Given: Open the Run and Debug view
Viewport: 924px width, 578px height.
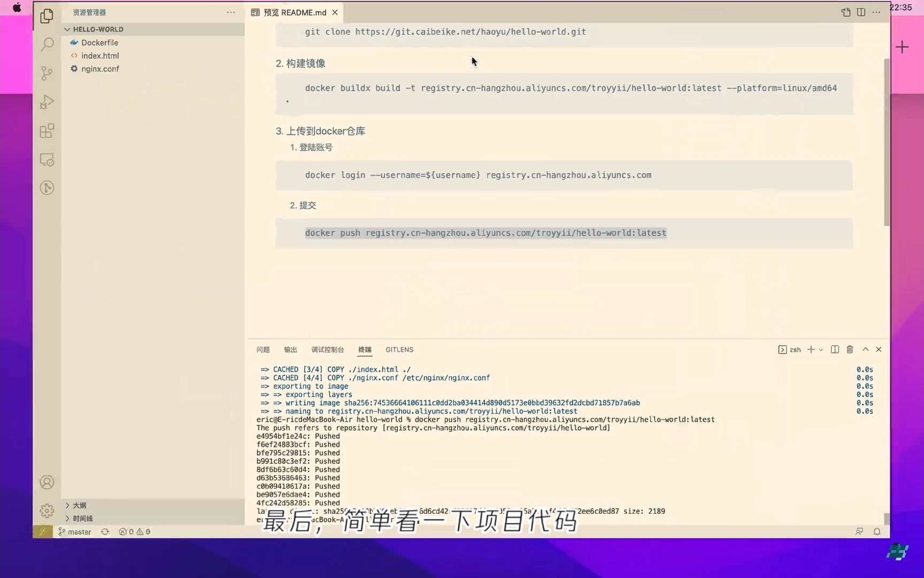Looking at the screenshot, I should coord(47,102).
